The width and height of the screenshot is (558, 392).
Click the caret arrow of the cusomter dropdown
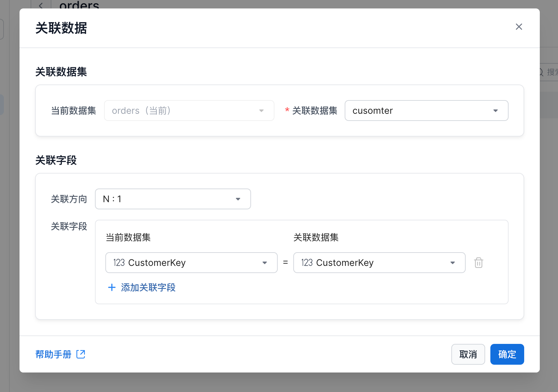point(495,111)
